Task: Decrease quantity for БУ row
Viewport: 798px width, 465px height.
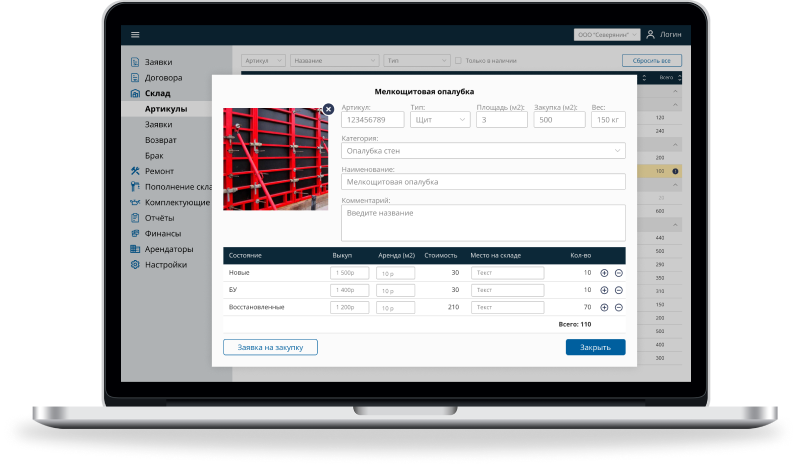Action: click(x=618, y=290)
